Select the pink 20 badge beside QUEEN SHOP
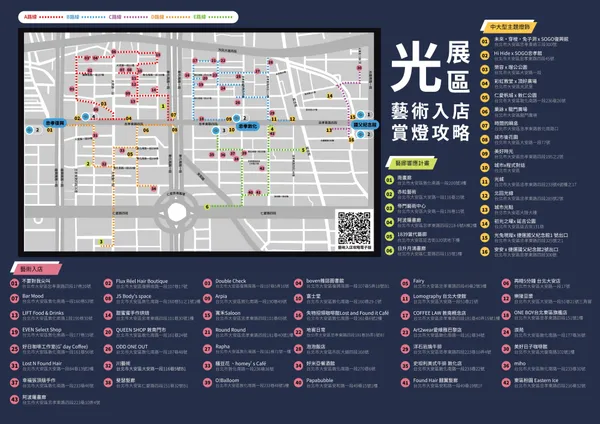The image size is (600, 424). (108, 332)
